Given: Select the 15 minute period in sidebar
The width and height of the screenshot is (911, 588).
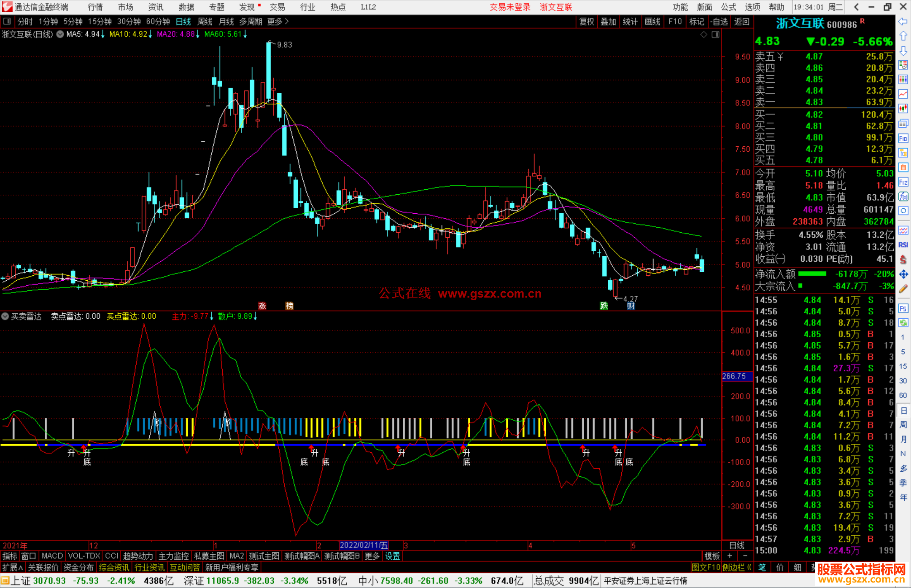Looking at the screenshot, I should pos(903,366).
